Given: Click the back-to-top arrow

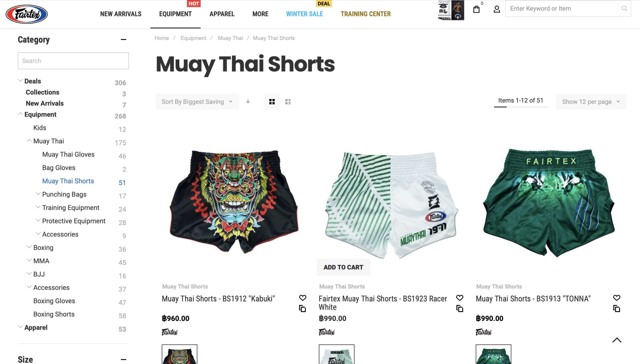Looking at the screenshot, I should (617, 340).
